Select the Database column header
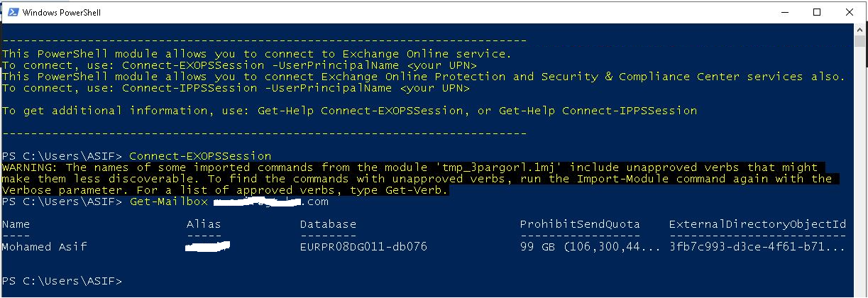 [328, 224]
